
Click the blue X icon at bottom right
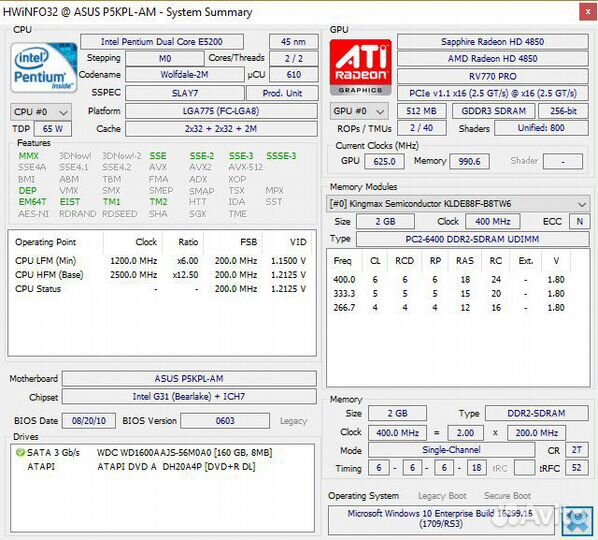click(577, 521)
